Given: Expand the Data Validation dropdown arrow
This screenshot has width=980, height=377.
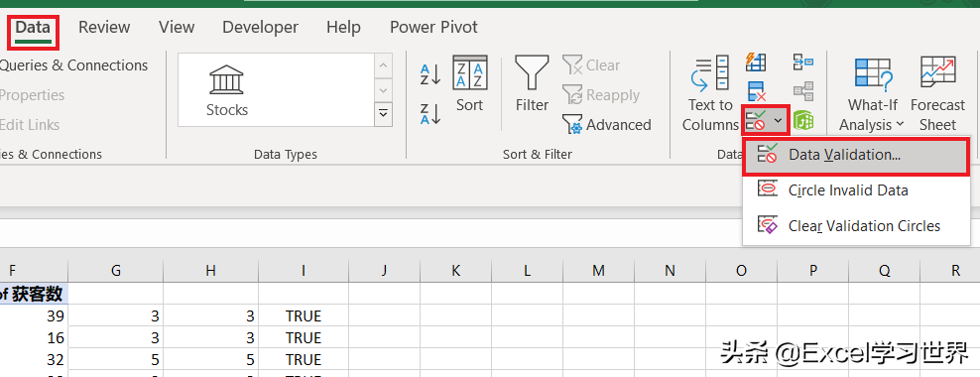Looking at the screenshot, I should pos(778,120).
